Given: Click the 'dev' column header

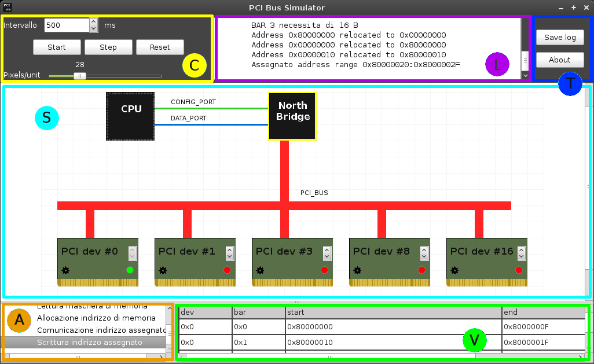Looking at the screenshot, I should [206, 312].
